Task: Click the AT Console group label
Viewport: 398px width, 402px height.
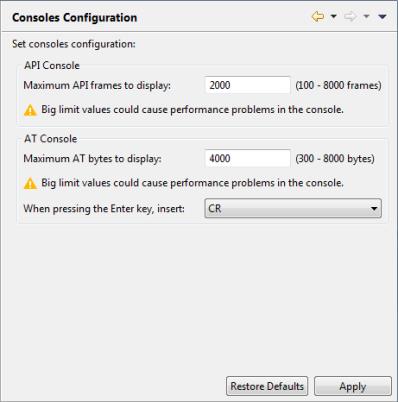Action: pos(51,139)
